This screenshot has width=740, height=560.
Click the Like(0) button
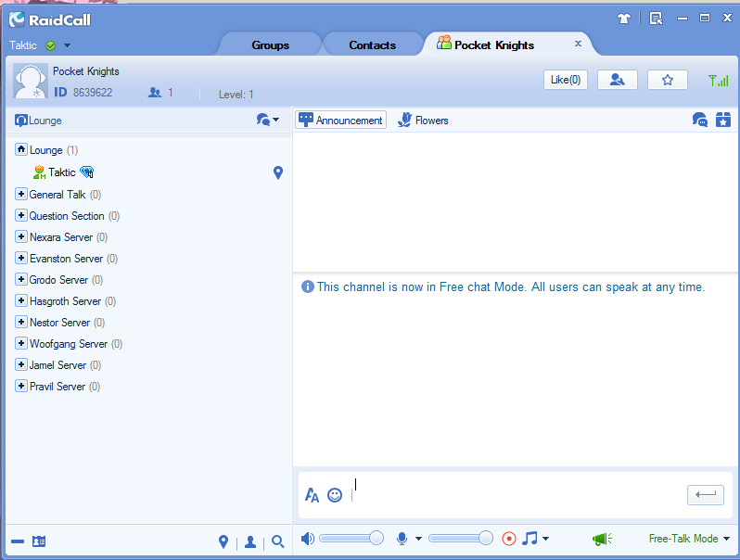pyautogui.click(x=566, y=80)
